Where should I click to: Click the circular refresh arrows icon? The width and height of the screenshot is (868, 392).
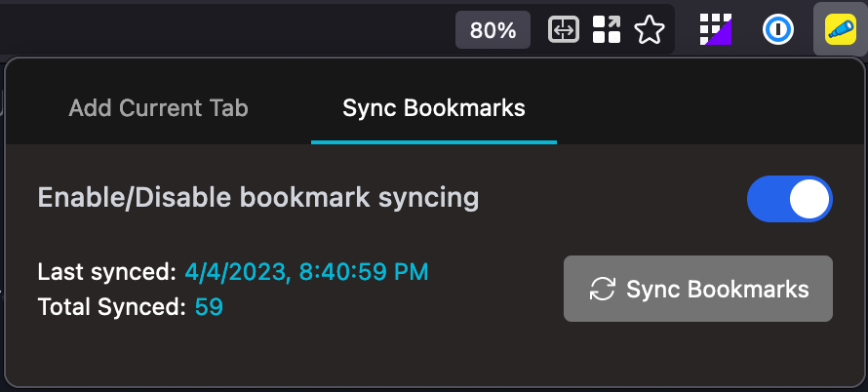603,289
